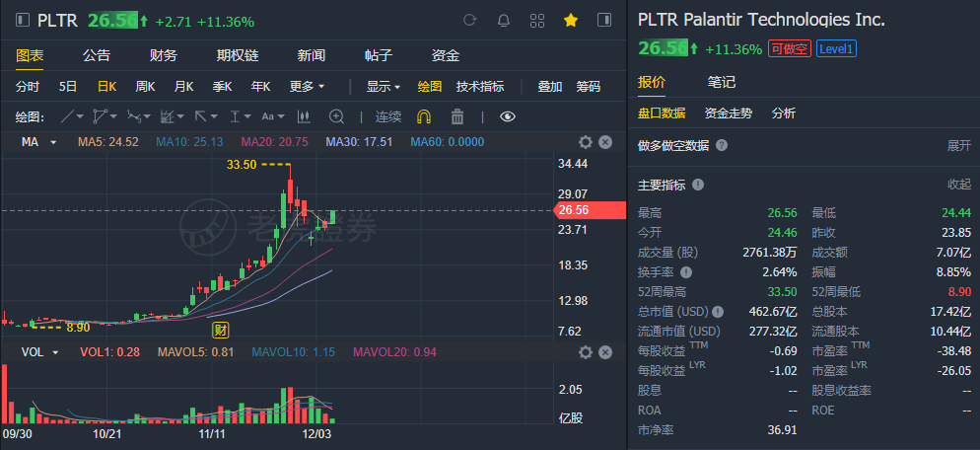This screenshot has width=980, height=450.
Task: Select the 盘口数据 order book tab
Action: pos(662,113)
